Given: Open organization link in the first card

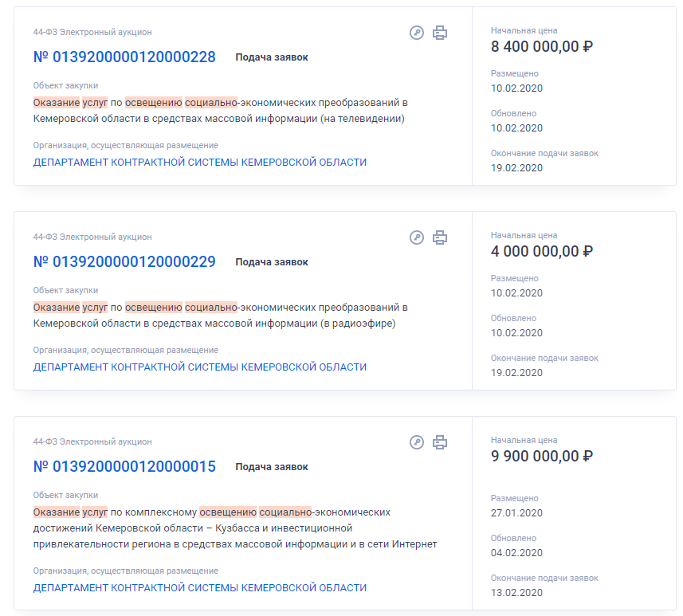Looking at the screenshot, I should click(x=200, y=162).
